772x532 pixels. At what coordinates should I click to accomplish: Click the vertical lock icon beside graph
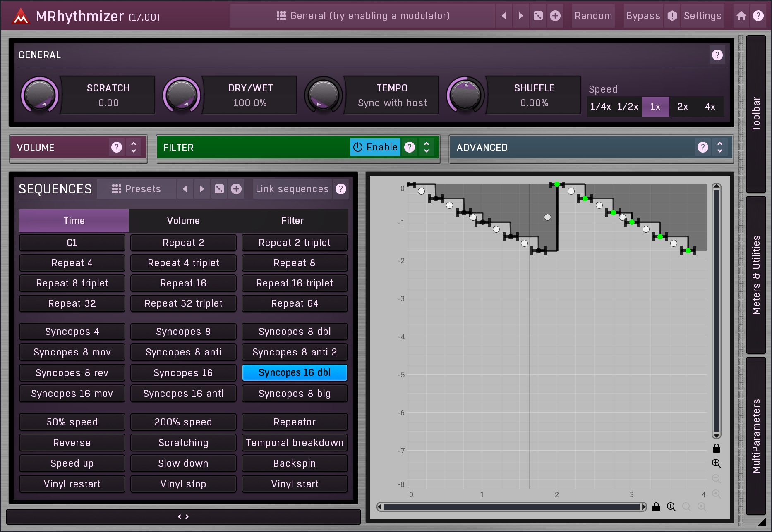[716, 449]
